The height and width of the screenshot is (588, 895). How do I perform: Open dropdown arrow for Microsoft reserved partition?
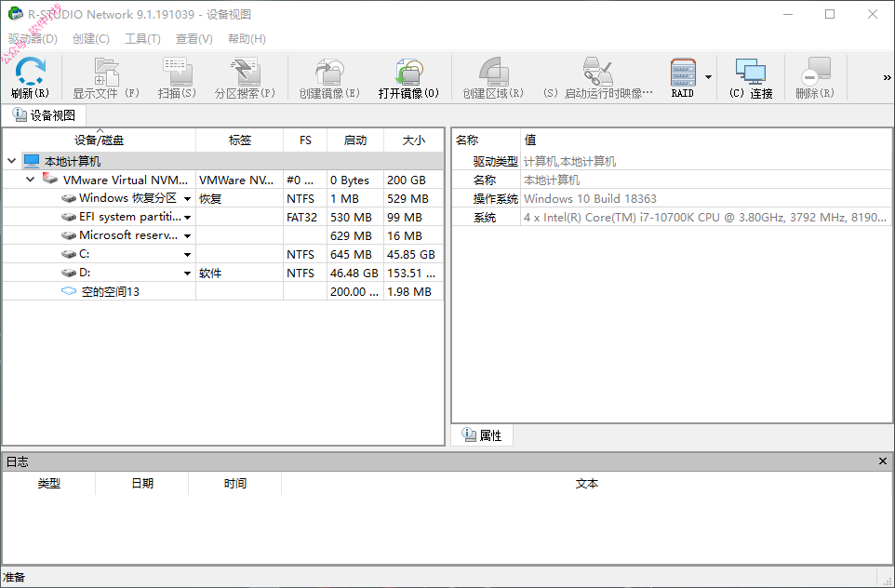point(187,235)
